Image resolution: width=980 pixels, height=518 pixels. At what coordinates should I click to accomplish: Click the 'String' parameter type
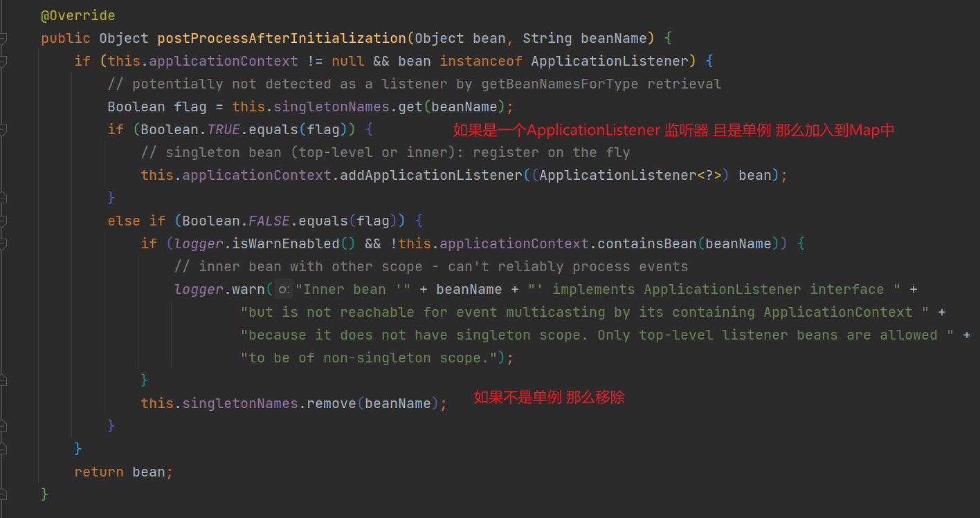click(x=547, y=38)
